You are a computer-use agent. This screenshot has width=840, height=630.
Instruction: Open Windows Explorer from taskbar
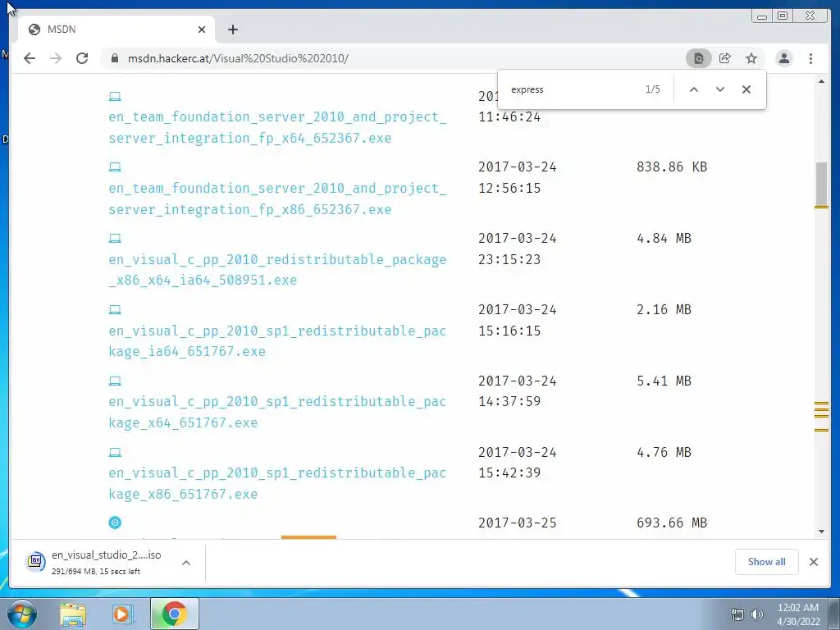click(73, 614)
